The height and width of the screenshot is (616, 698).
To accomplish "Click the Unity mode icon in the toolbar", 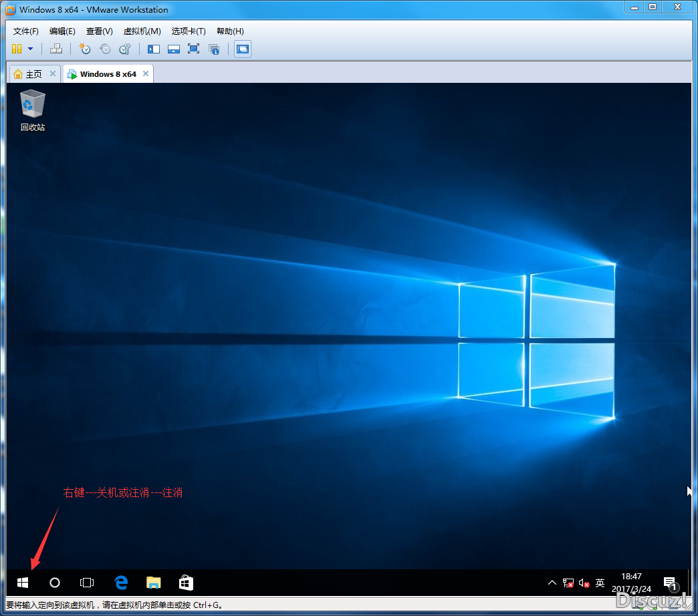I will pyautogui.click(x=214, y=49).
